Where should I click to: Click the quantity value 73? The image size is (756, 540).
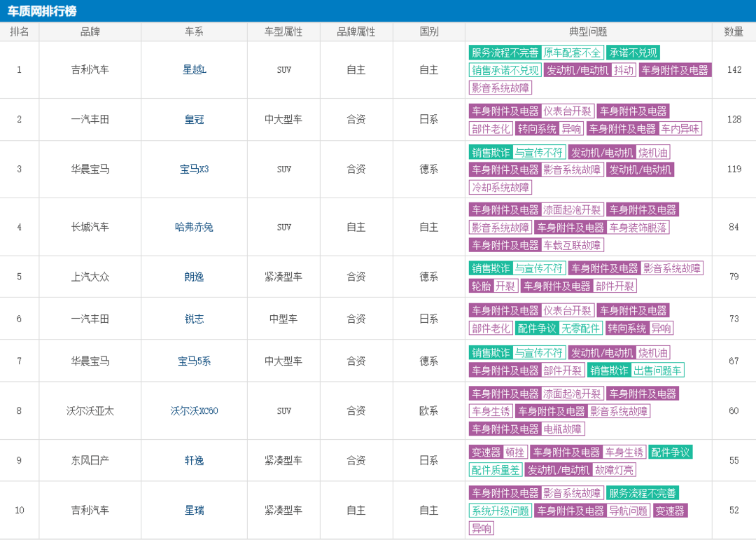734,319
